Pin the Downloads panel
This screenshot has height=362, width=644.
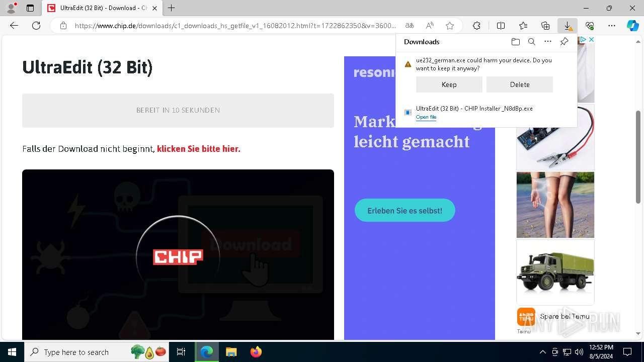click(564, 42)
